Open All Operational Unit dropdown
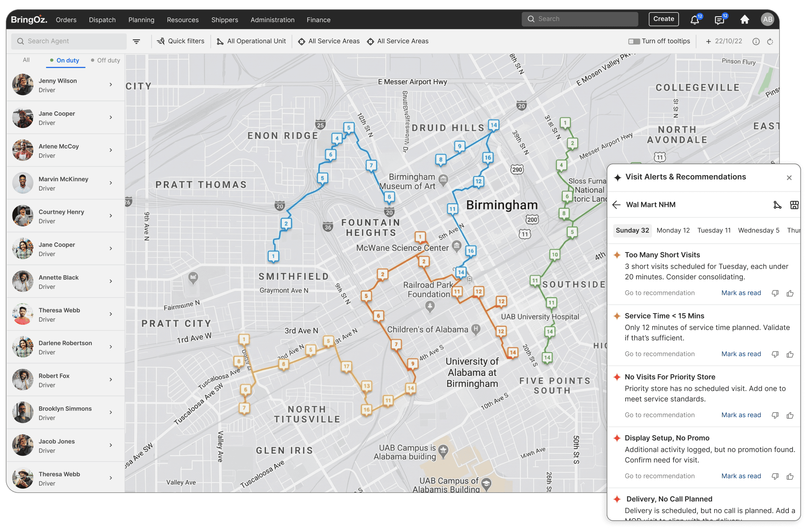The height and width of the screenshot is (532, 812). pyautogui.click(x=251, y=41)
